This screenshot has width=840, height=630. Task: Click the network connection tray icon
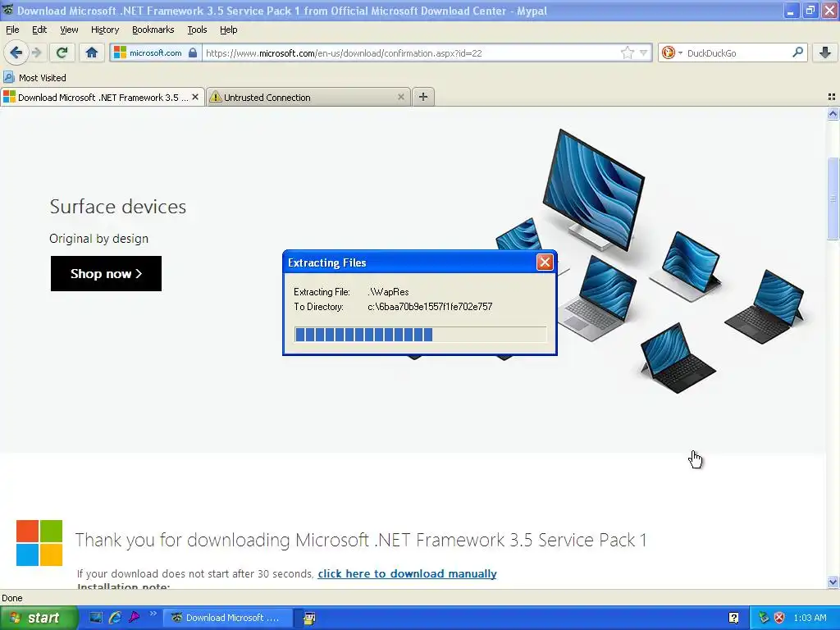tap(764, 618)
